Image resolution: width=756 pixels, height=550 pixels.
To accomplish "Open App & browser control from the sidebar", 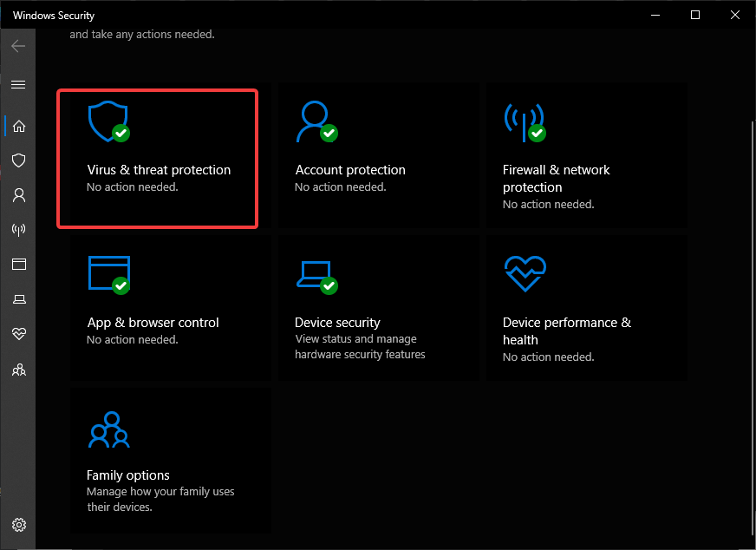I will [18, 265].
